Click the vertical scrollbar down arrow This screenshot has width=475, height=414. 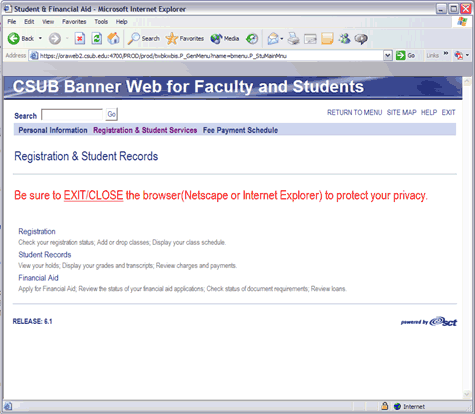[x=467, y=394]
